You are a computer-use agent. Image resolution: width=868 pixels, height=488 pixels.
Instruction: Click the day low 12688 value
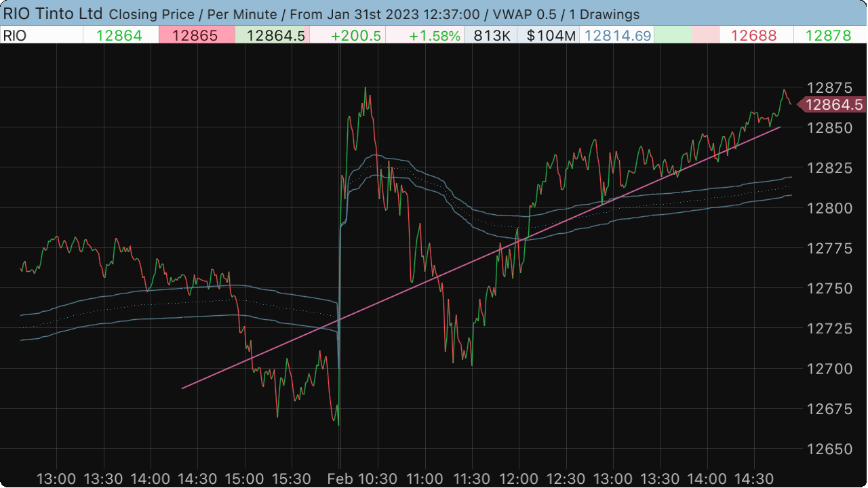[x=753, y=36]
